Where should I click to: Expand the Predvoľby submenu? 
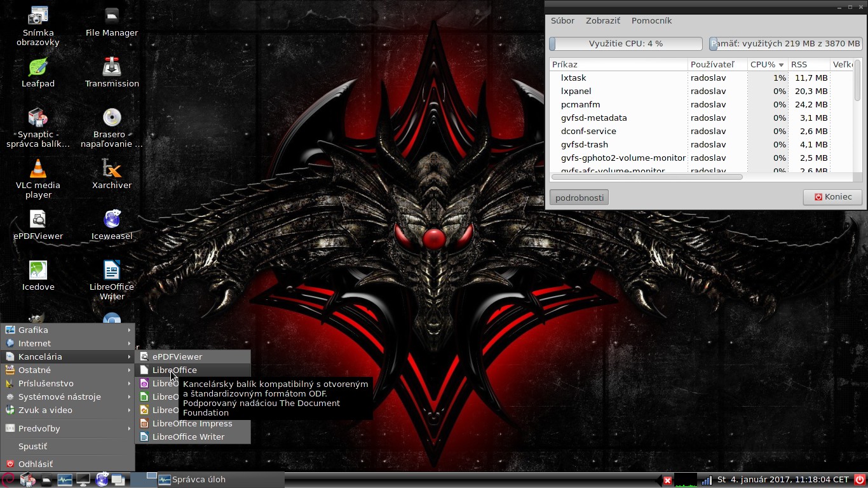(68, 428)
